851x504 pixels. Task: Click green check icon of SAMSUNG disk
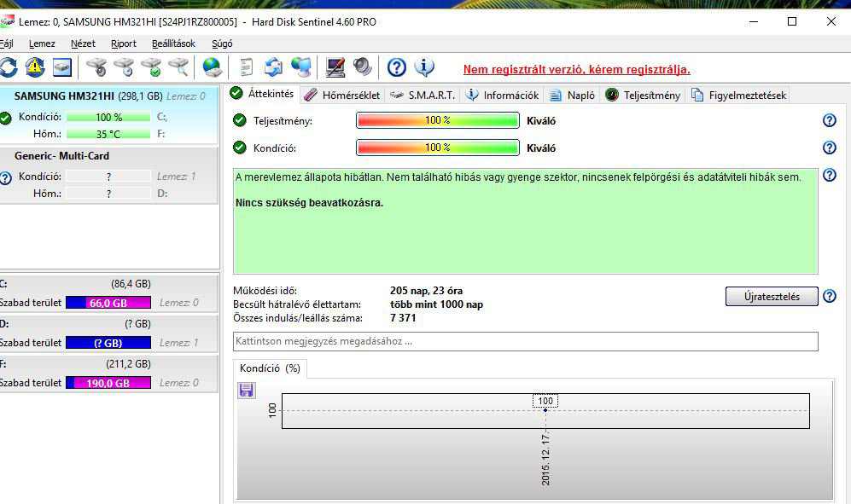(x=5, y=118)
